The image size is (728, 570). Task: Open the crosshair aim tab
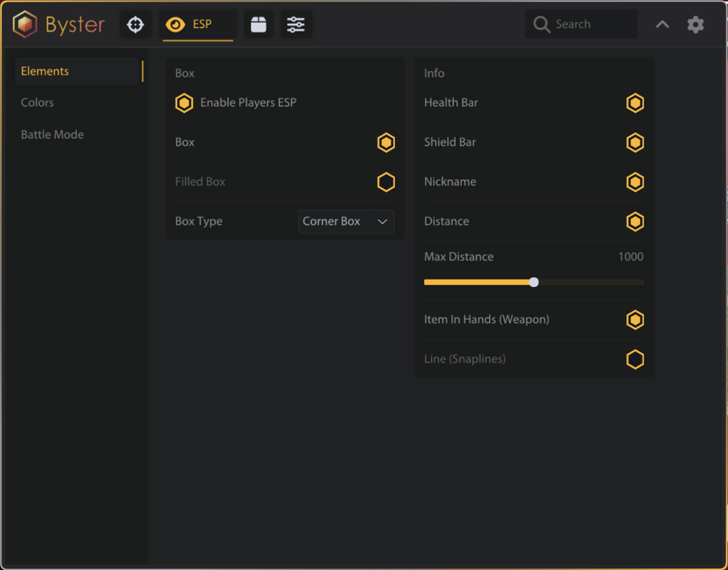[x=136, y=25]
